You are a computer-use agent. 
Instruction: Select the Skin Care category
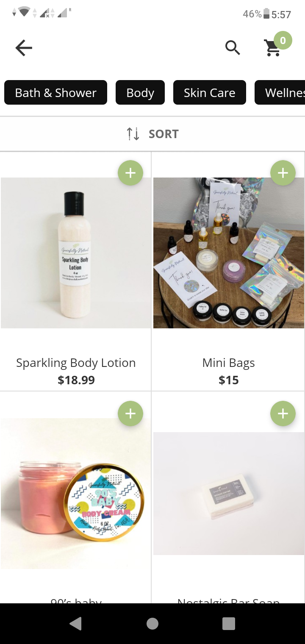210,92
